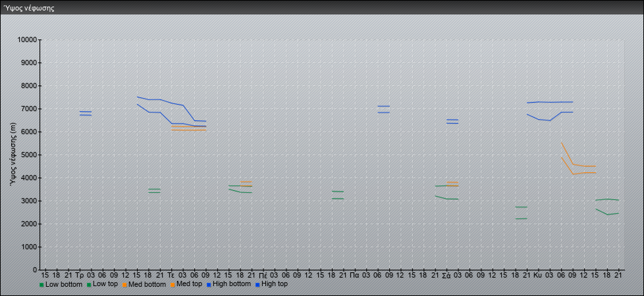Select the Τε day label on the time axis
644x296 pixels.
point(171,275)
